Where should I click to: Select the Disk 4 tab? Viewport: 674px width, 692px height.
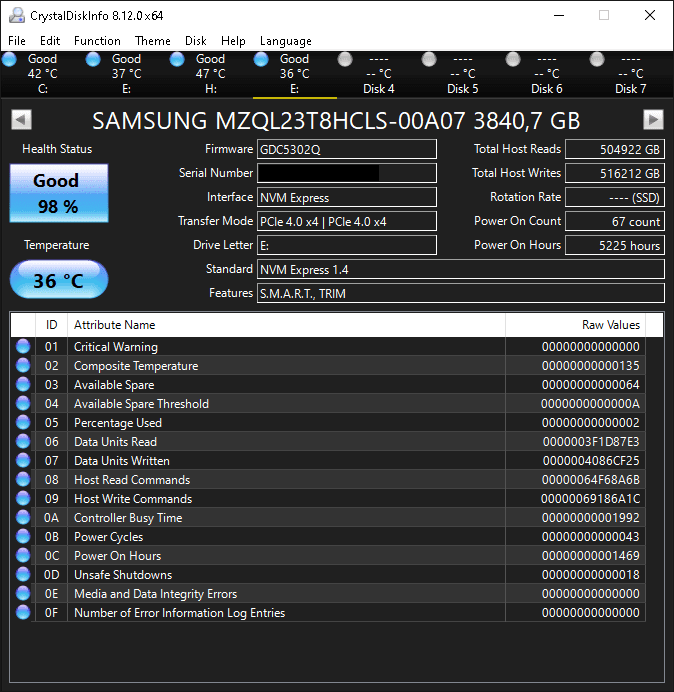click(x=378, y=74)
